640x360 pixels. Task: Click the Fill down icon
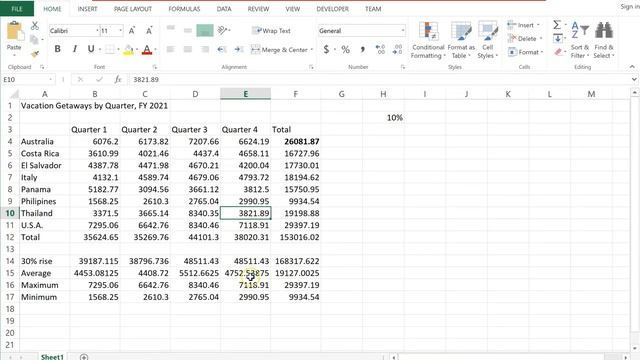(558, 39)
